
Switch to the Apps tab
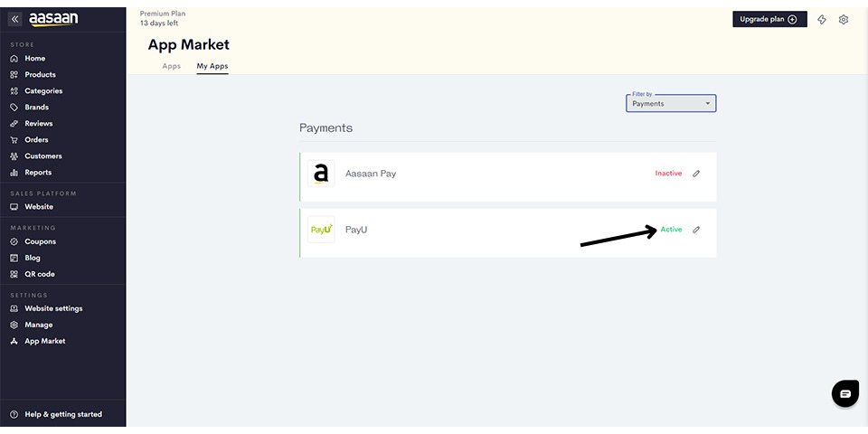[171, 66]
